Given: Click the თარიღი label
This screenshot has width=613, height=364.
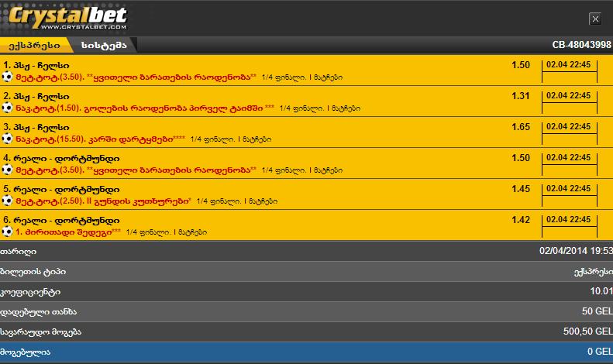Looking at the screenshot, I should click(18, 252).
